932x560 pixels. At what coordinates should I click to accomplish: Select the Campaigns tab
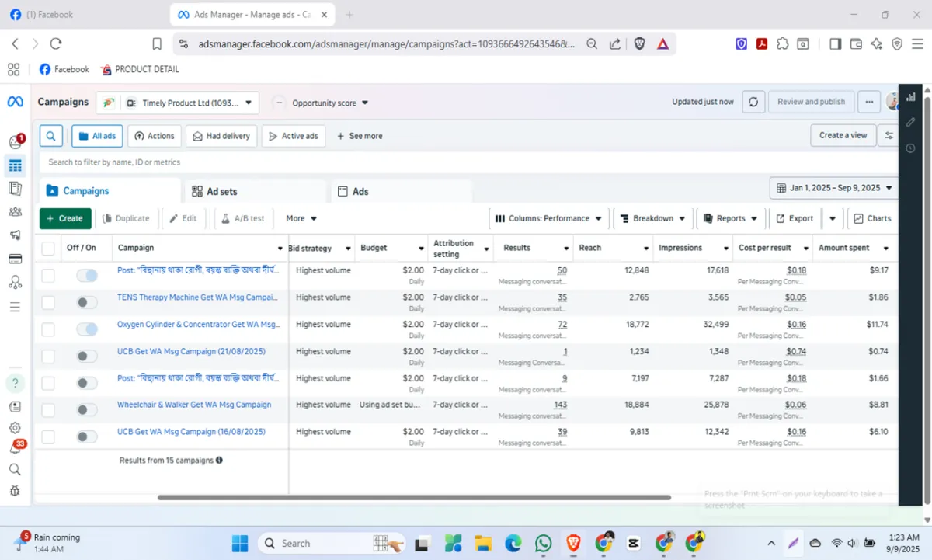[110, 191]
